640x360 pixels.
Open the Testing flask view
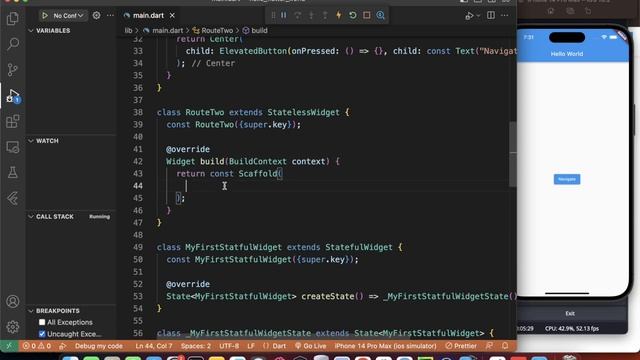click(13, 173)
